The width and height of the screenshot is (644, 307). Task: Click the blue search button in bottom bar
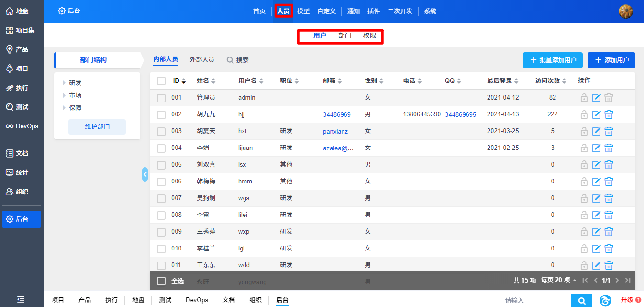point(582,301)
